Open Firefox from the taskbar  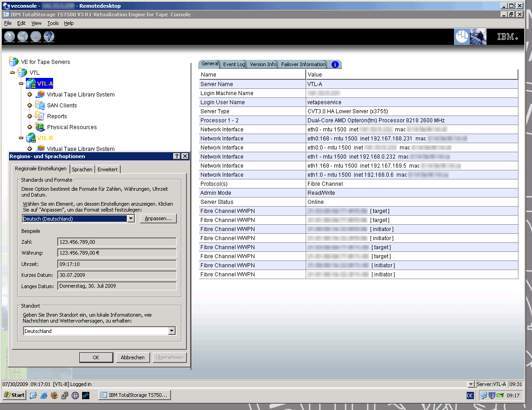(54, 395)
